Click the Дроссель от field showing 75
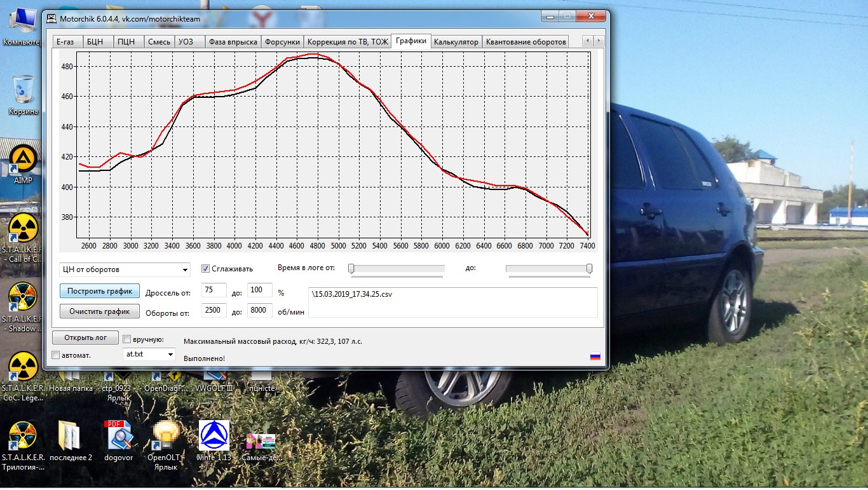This screenshot has width=868, height=490. click(214, 290)
